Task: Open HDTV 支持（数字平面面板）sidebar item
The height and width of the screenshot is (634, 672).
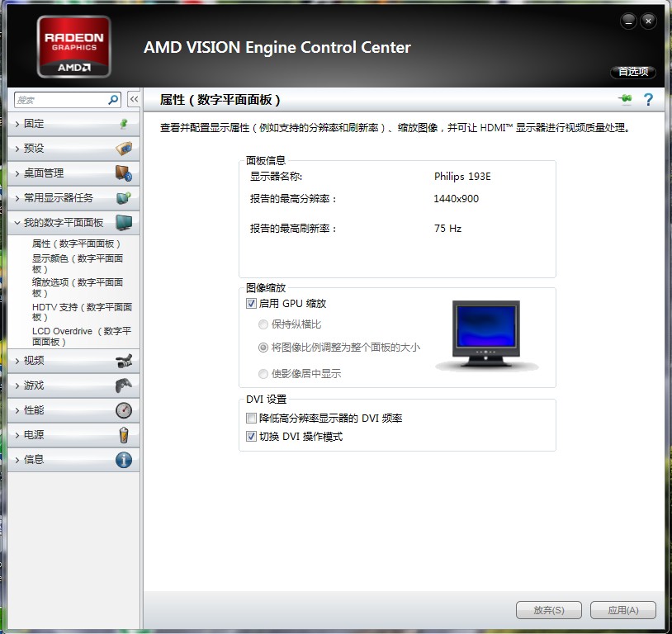Action: coord(82,312)
